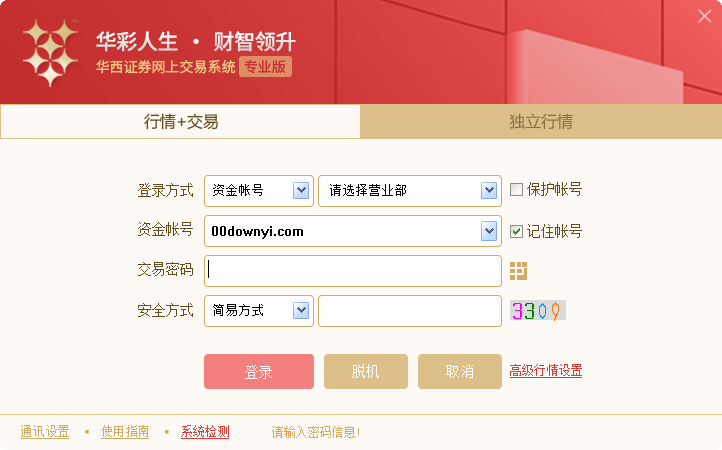722x450 pixels.
Task: Click the 登录 button
Action: click(x=259, y=371)
